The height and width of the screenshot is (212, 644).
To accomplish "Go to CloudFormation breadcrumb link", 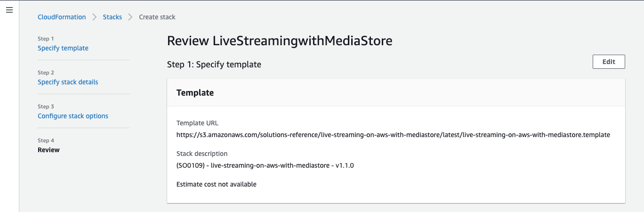I will [62, 17].
